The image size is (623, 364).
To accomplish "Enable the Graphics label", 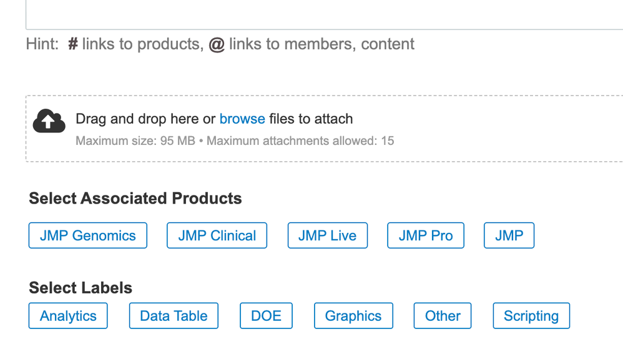I will [x=353, y=316].
